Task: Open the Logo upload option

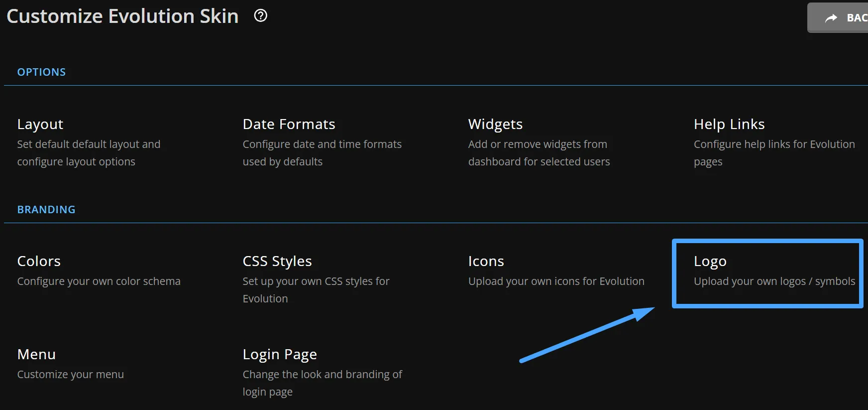Action: [x=710, y=261]
